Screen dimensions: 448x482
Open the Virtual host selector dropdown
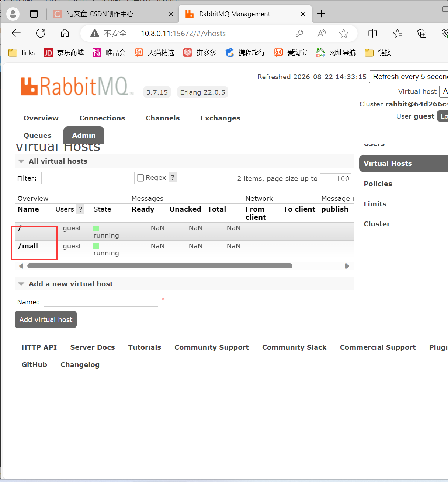tap(444, 91)
